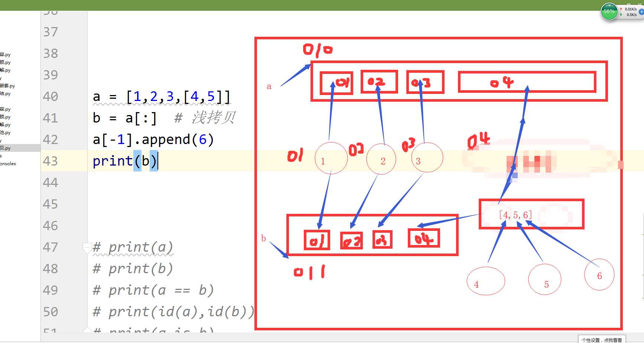Image resolution: width=644 pixels, height=343 pixels.
Task: Click the 56% memory usage ball
Action: tap(609, 12)
